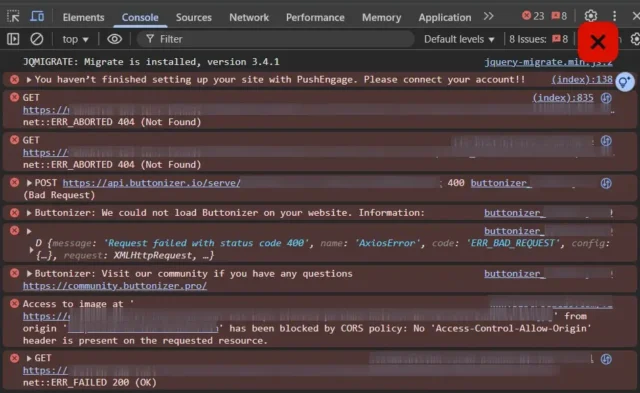Expand the POST buttonizer error entry
640x393 pixels.
(29, 183)
